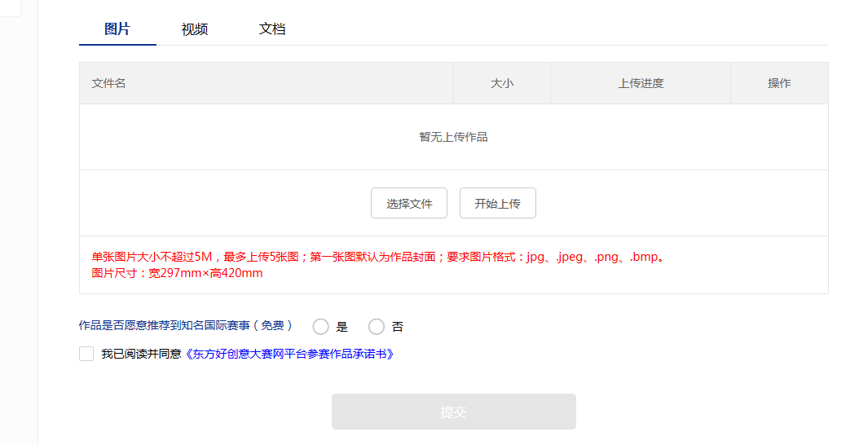This screenshot has width=868, height=445.
Task: Click the 暂无上传作品 empty list message
Action: [x=453, y=137]
